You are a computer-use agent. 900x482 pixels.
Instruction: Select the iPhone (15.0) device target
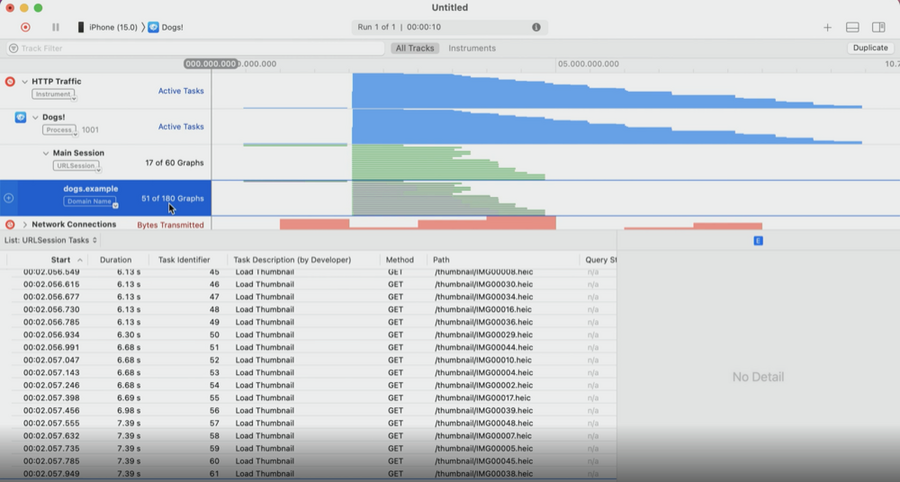tap(107, 27)
